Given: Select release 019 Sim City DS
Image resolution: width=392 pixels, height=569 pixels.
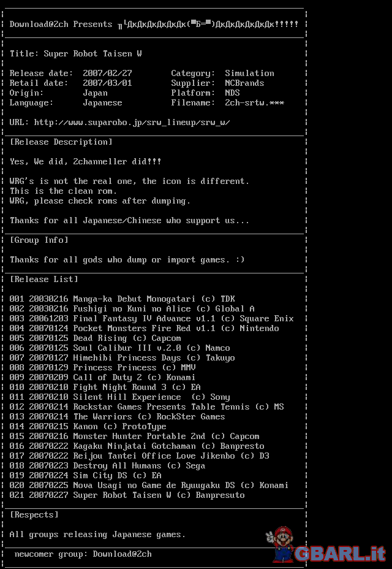Looking at the screenshot, I should pyautogui.click(x=86, y=475).
